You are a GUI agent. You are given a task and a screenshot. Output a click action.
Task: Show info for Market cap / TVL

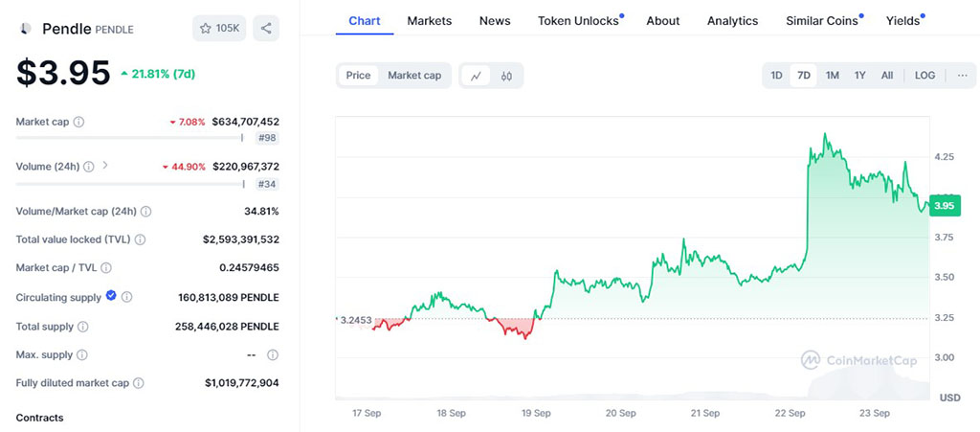pos(106,267)
